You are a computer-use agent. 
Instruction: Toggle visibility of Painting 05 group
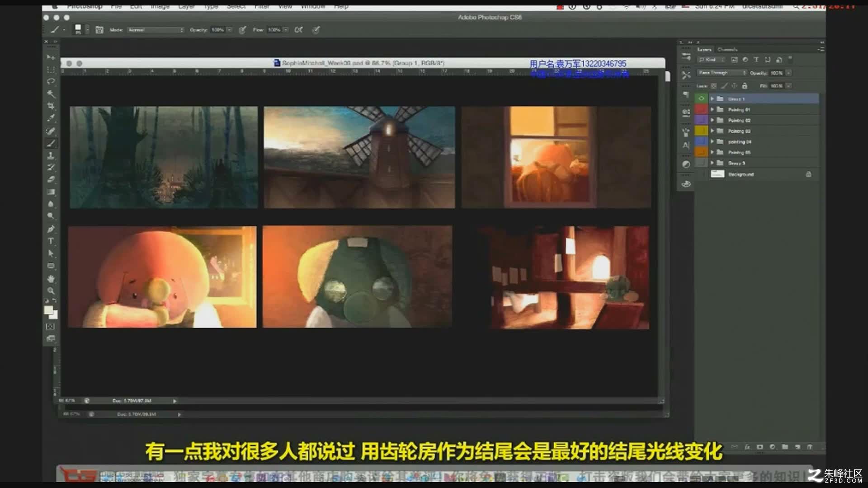pyautogui.click(x=701, y=152)
